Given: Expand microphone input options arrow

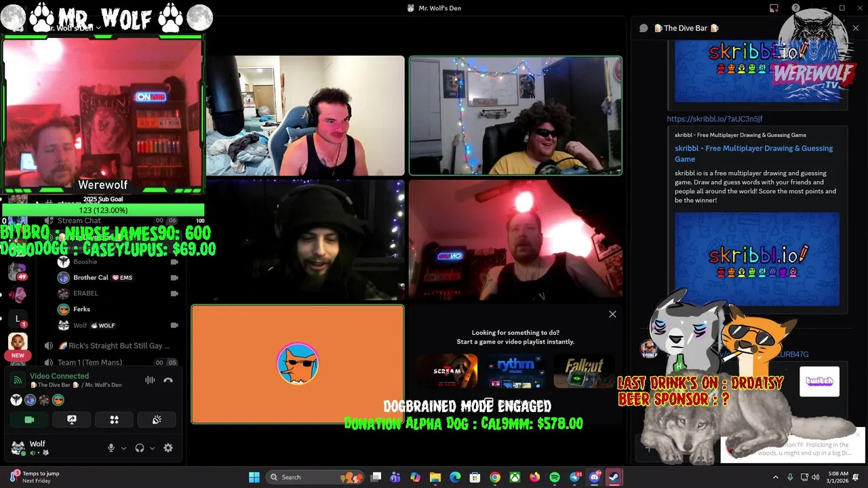Looking at the screenshot, I should 123,448.
